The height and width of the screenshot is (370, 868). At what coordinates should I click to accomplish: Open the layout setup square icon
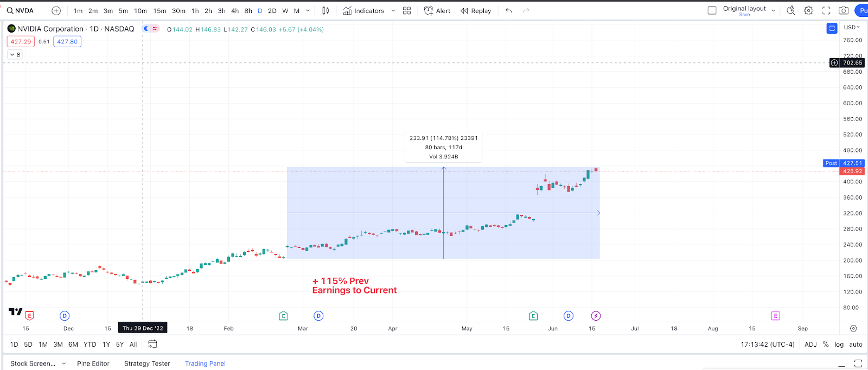click(x=712, y=11)
